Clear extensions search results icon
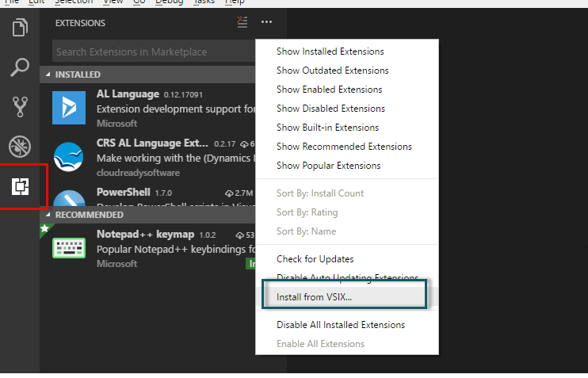 click(x=242, y=22)
